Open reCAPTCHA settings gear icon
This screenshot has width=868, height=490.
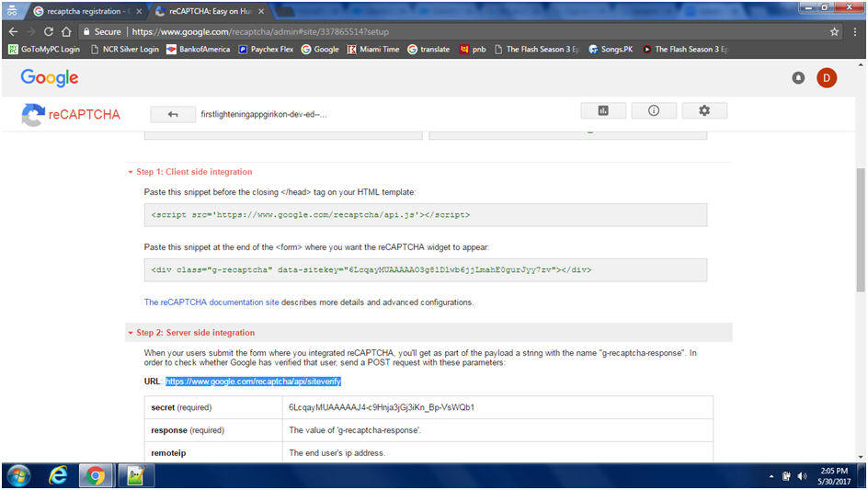pos(704,110)
